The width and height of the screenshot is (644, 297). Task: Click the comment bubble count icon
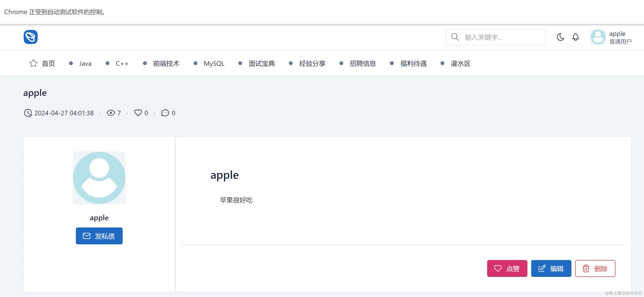(x=165, y=113)
